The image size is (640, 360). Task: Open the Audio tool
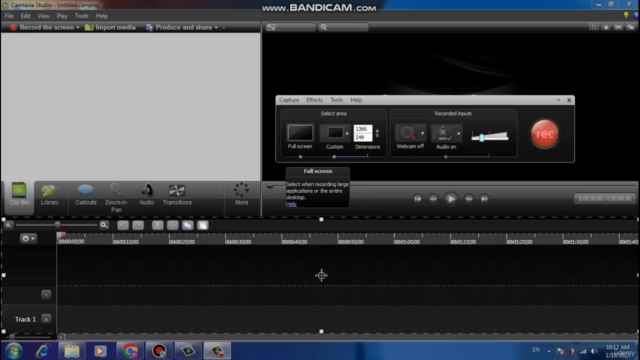click(147, 194)
